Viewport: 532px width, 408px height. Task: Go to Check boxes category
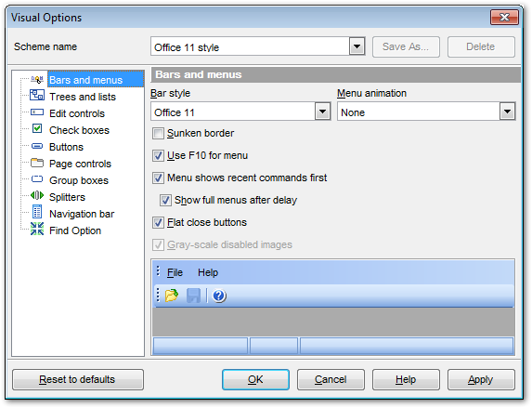click(x=79, y=130)
